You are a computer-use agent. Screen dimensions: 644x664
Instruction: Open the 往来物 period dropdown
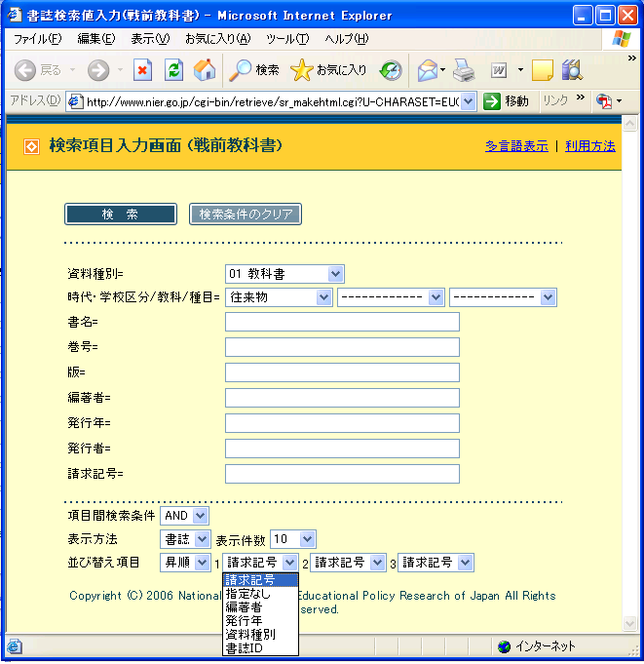[280, 297]
